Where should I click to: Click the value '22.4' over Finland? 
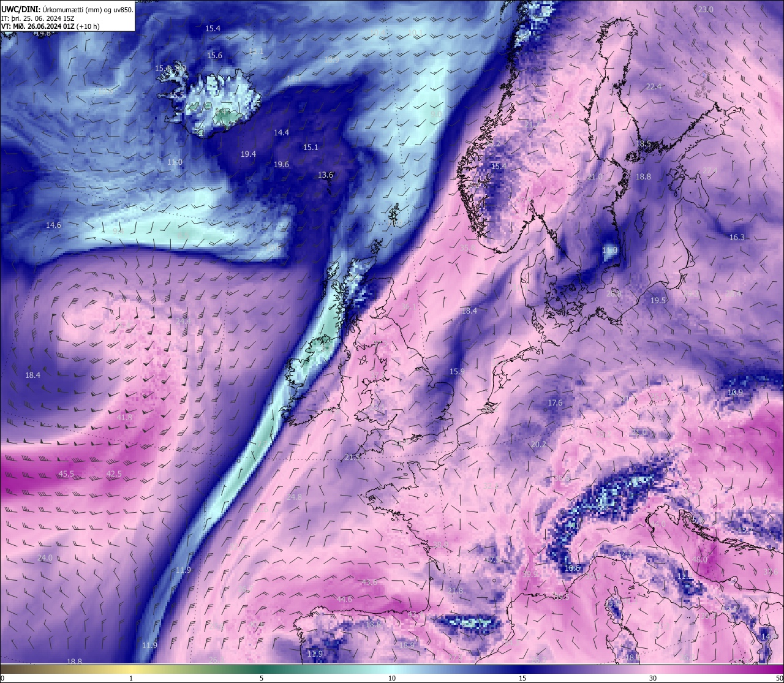[654, 87]
